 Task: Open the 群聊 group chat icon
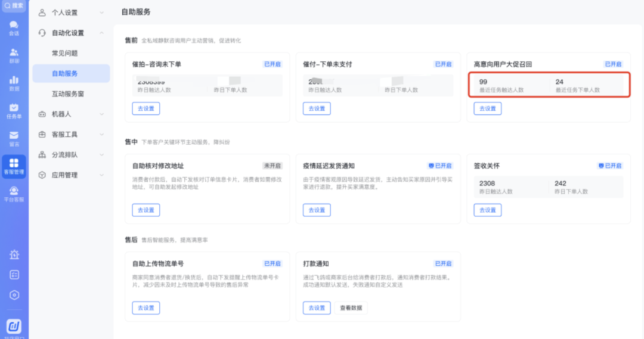point(14,55)
